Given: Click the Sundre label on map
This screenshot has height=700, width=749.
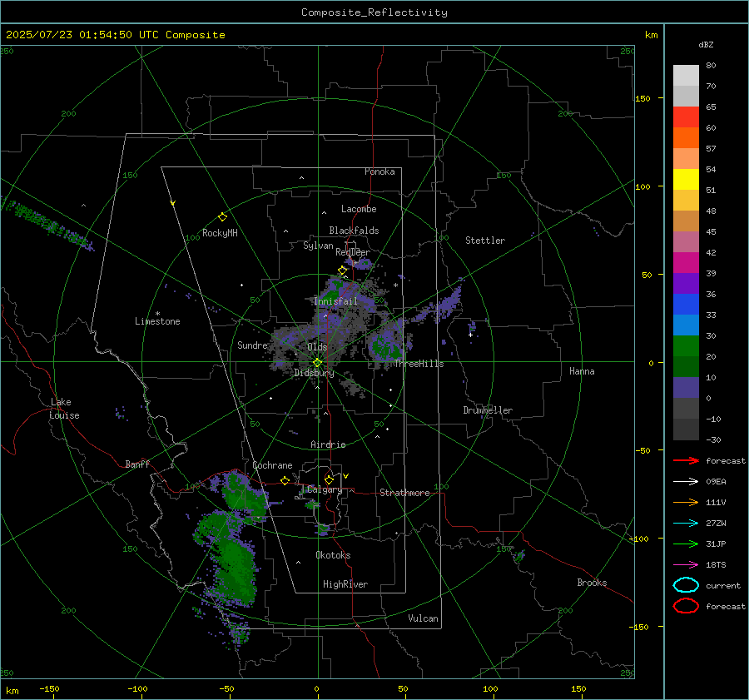Looking at the screenshot, I should click(x=252, y=345).
